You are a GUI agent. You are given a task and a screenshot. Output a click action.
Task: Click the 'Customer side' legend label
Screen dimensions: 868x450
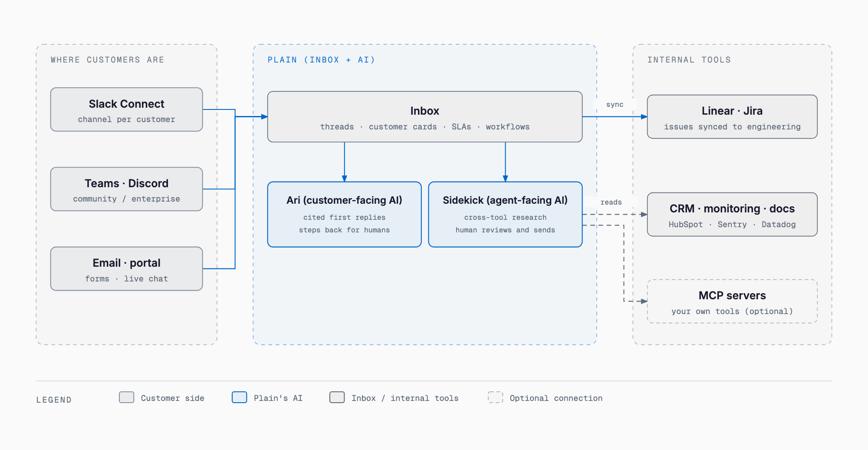point(173,398)
